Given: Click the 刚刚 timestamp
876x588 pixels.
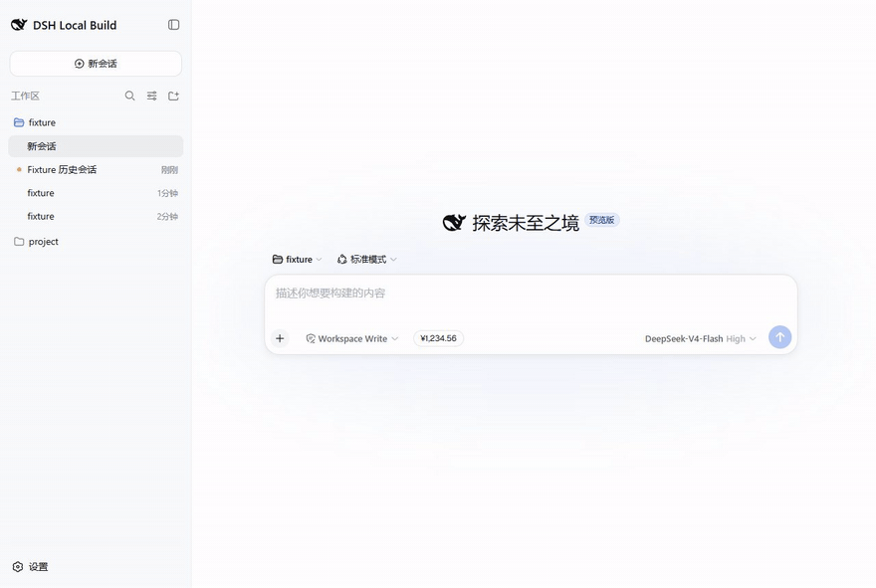Looking at the screenshot, I should [x=169, y=170].
